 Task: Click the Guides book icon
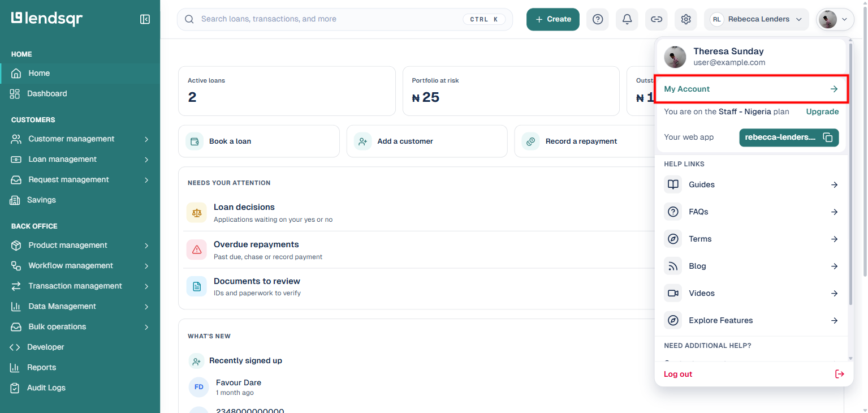pyautogui.click(x=673, y=184)
